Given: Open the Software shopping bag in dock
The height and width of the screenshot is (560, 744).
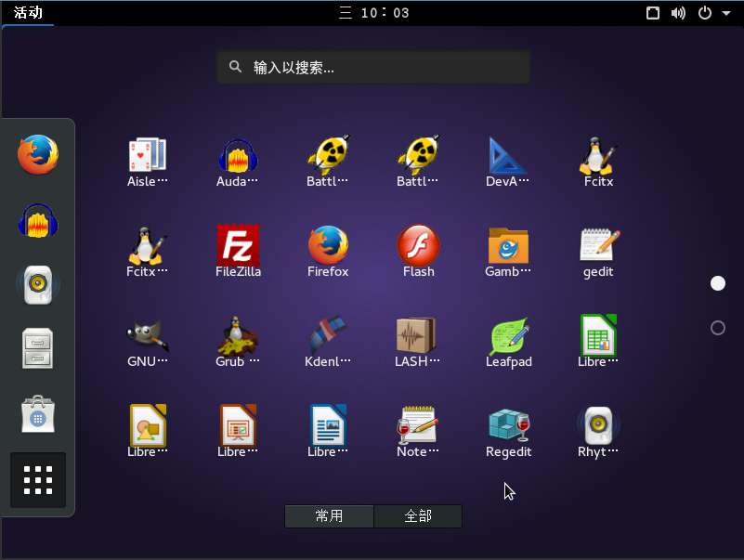Looking at the screenshot, I should click(x=38, y=414).
